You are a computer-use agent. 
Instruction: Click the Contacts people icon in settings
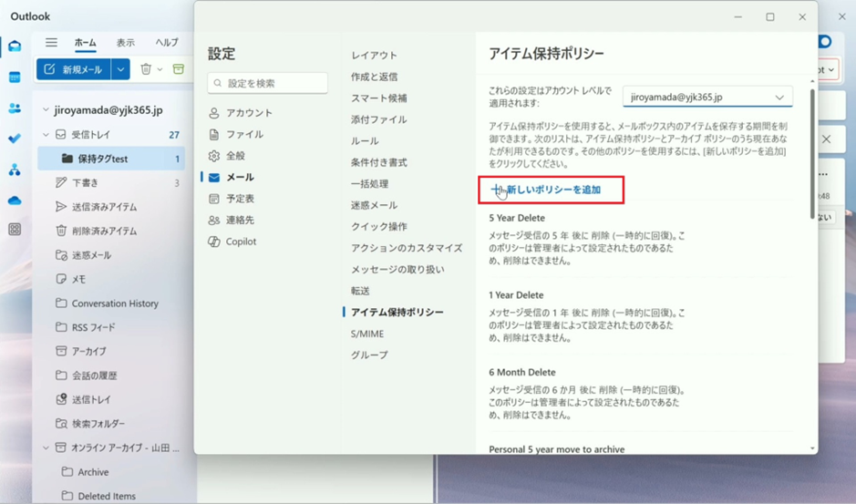pyautogui.click(x=214, y=220)
